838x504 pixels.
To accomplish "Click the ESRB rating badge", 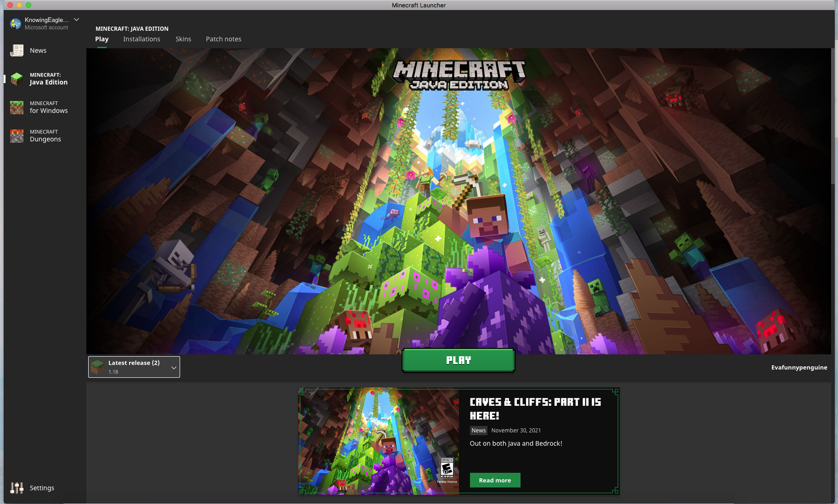I will 447,468.
